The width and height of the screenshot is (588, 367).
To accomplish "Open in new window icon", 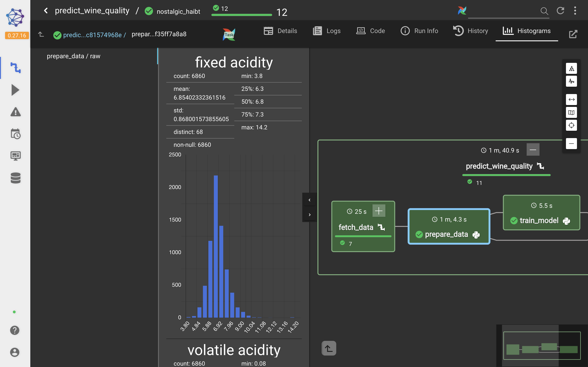I will (x=573, y=34).
